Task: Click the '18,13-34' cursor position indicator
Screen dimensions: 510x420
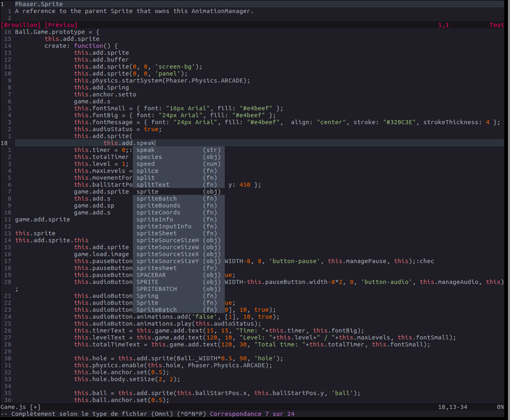Action: coord(452,407)
